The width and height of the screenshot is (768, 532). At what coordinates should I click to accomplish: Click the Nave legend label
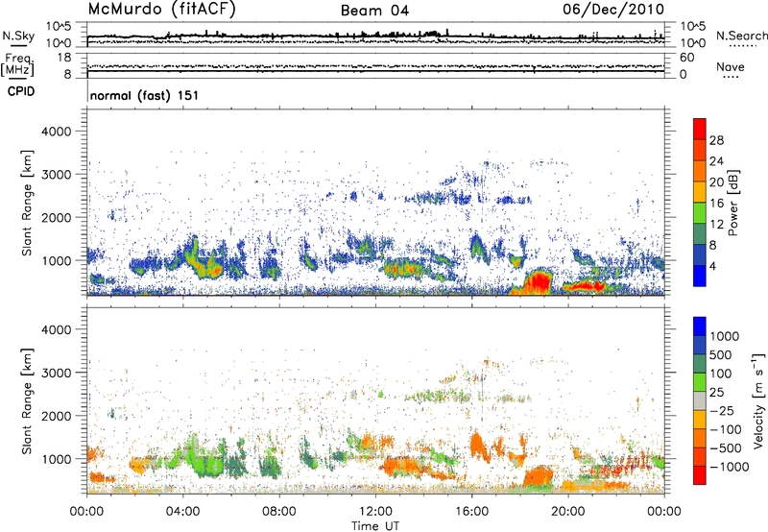(x=731, y=67)
